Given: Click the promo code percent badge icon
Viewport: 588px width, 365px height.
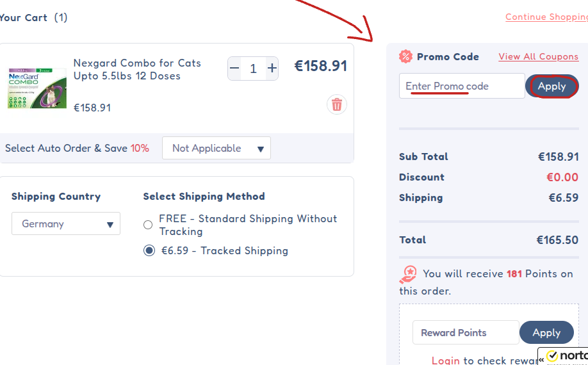Looking at the screenshot, I should pos(405,56).
